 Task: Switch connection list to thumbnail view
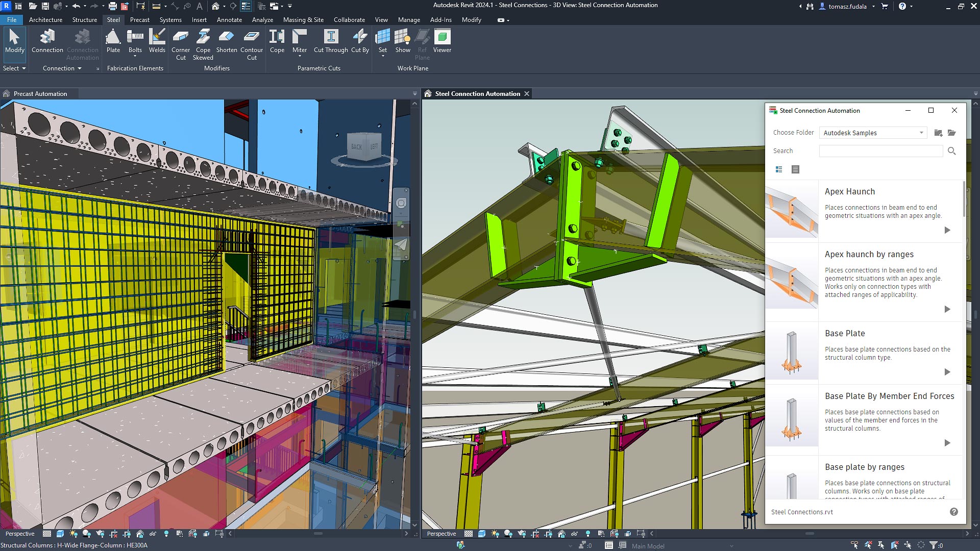[779, 169]
